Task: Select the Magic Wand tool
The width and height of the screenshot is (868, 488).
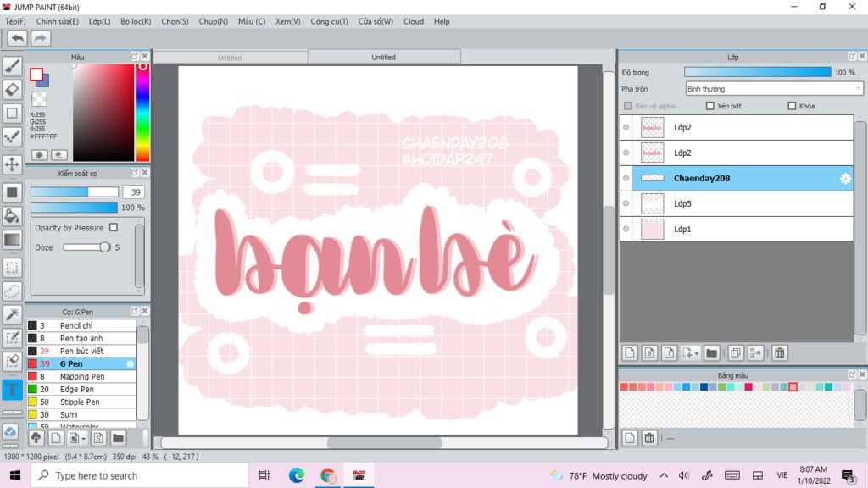Action: (12, 314)
